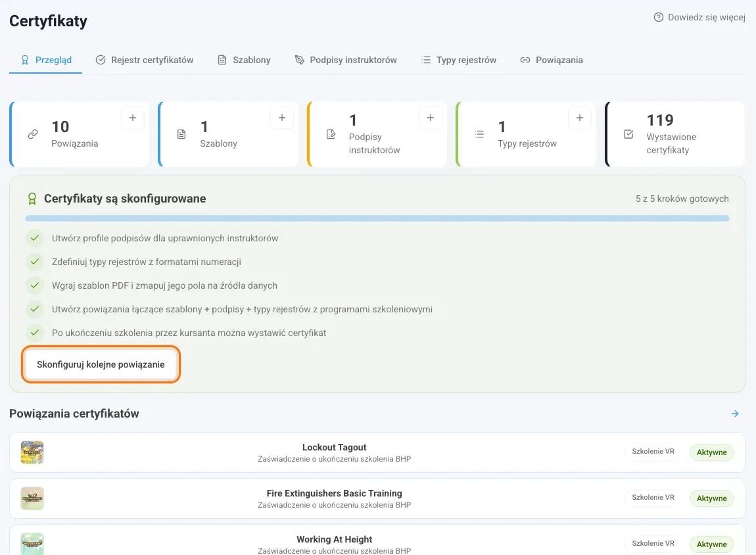Image resolution: width=756 pixels, height=555 pixels.
Task: Click the Working At Height title
Action: pyautogui.click(x=334, y=539)
